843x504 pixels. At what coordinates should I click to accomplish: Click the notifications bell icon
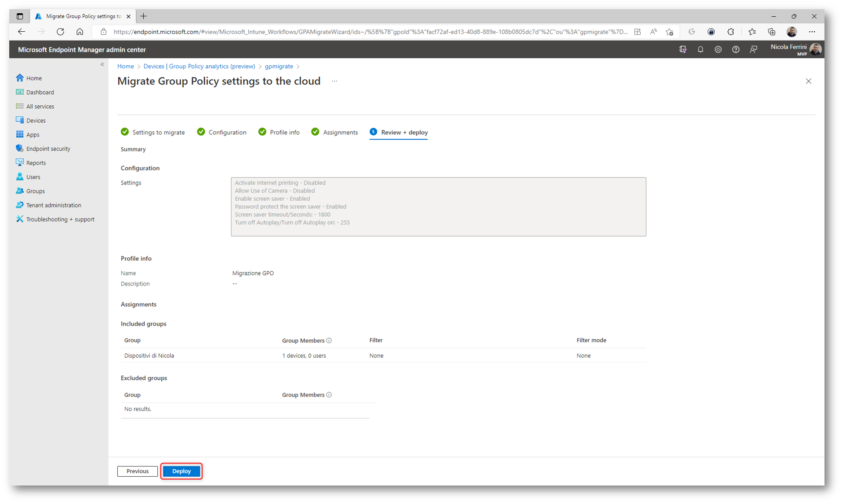(x=700, y=50)
